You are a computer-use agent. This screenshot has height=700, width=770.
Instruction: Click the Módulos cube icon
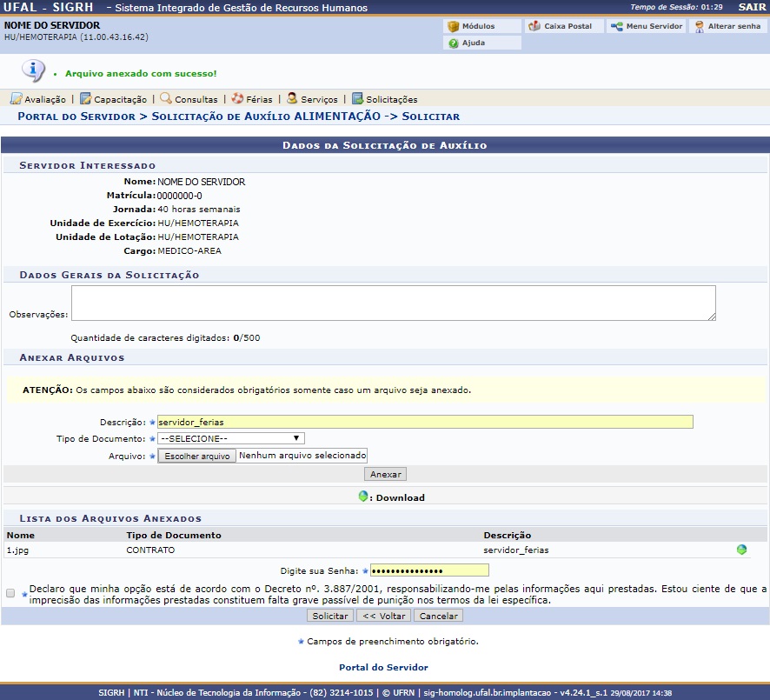pos(453,26)
